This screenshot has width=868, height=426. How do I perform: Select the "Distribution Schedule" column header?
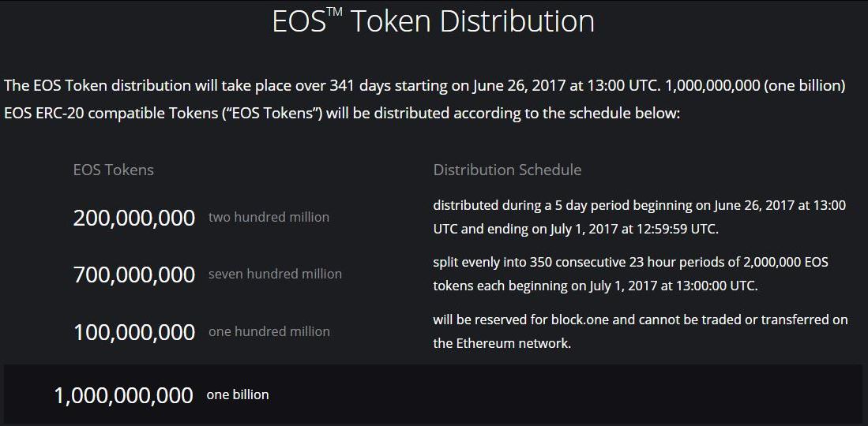pos(507,170)
